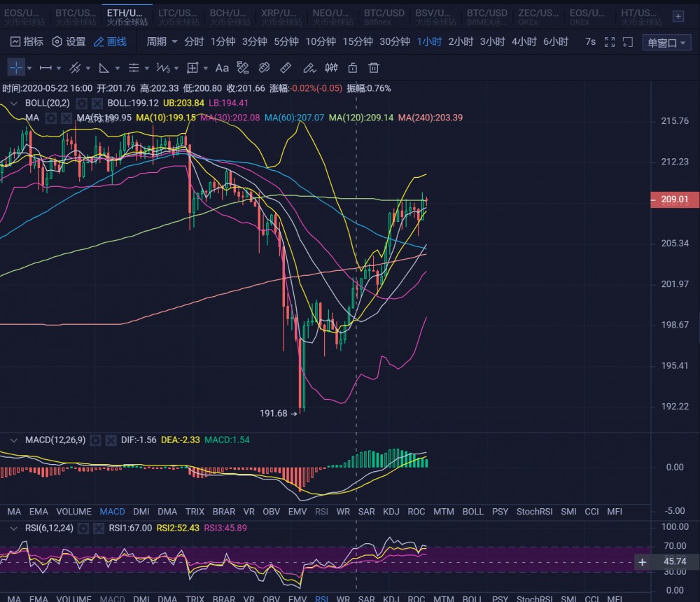Click the lock drawings icon

coord(353,68)
